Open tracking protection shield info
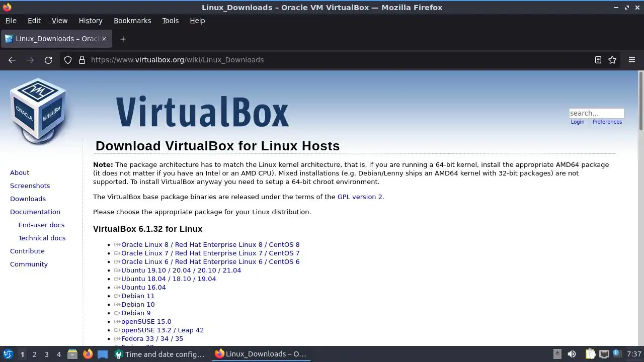644x362 pixels. [68, 60]
